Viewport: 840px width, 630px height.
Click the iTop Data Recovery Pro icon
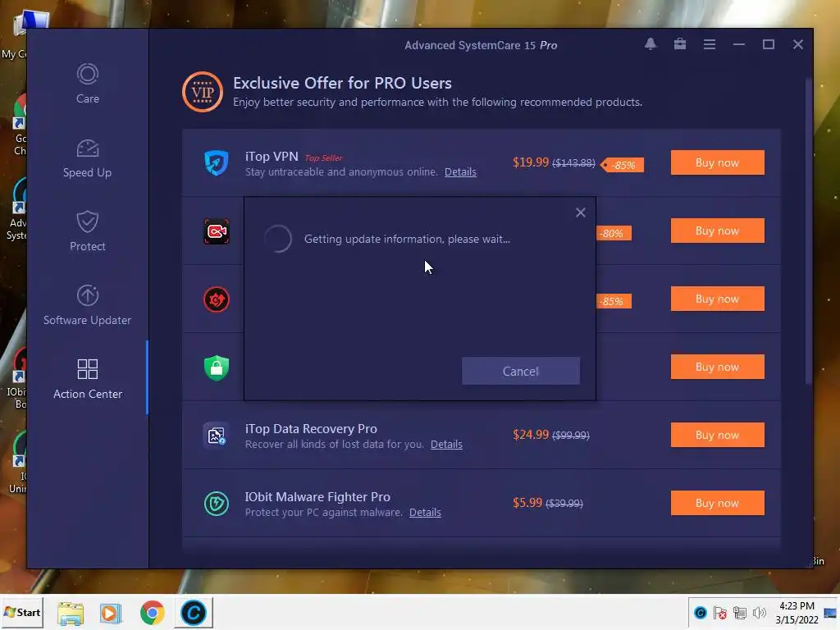click(217, 436)
